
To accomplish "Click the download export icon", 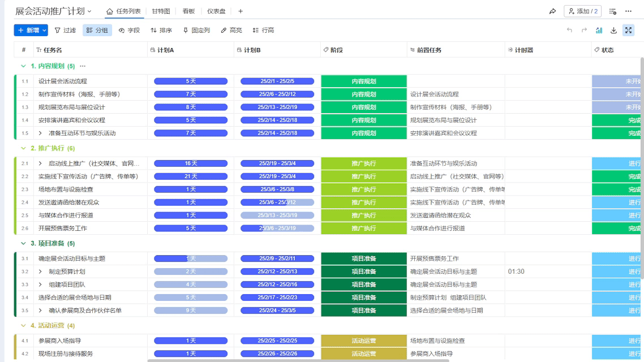I will click(x=613, y=31).
